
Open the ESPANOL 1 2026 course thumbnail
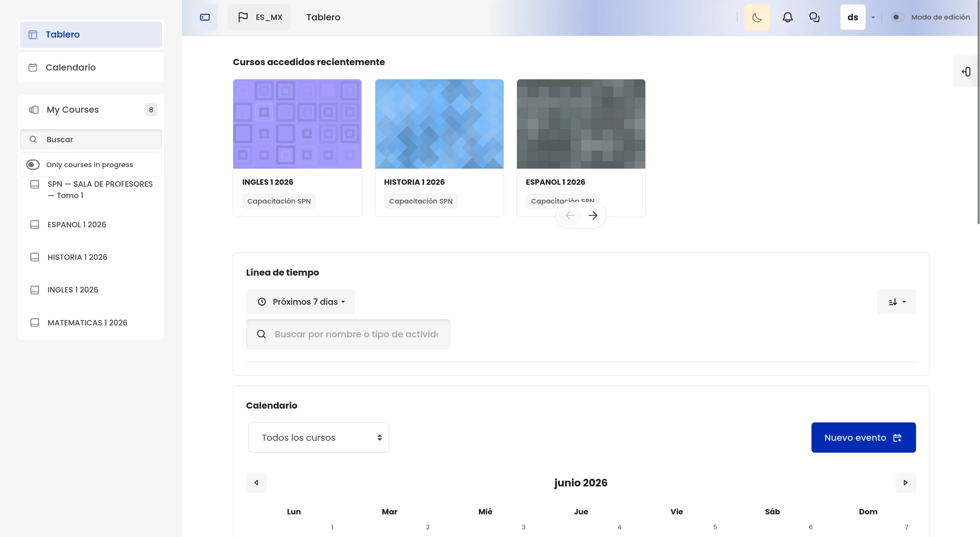(x=581, y=124)
